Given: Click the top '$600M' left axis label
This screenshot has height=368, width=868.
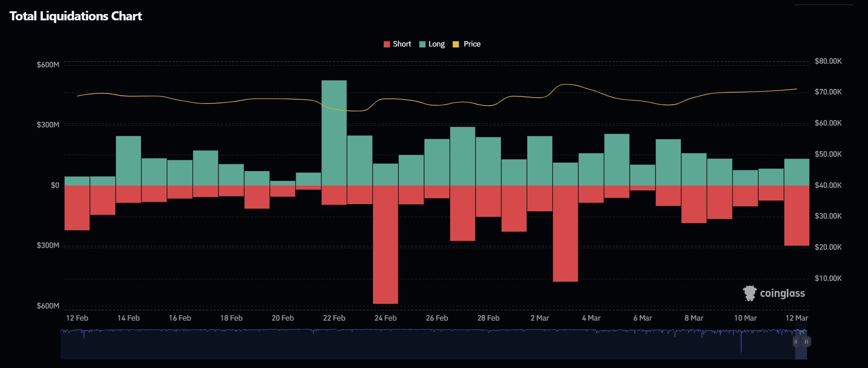Looking at the screenshot, I should pyautogui.click(x=48, y=65).
